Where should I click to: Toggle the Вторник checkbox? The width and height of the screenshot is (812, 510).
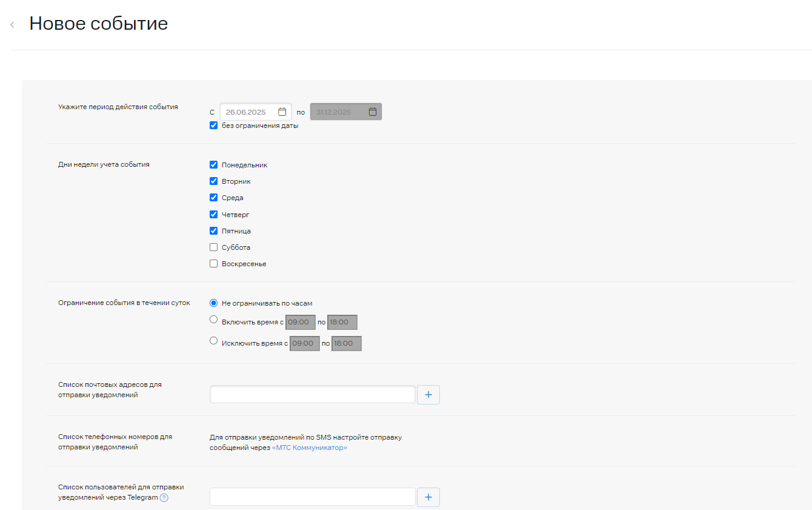pyautogui.click(x=213, y=181)
